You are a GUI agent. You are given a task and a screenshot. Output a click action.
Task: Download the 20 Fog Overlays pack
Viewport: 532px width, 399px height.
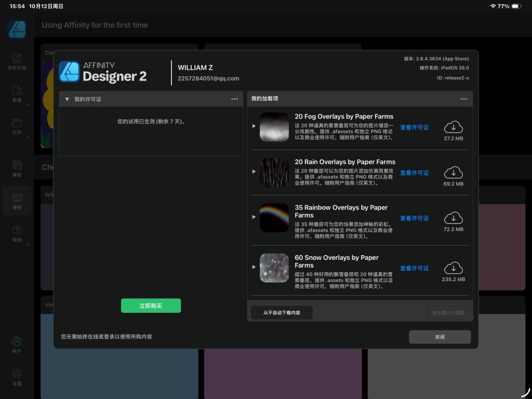click(x=454, y=127)
